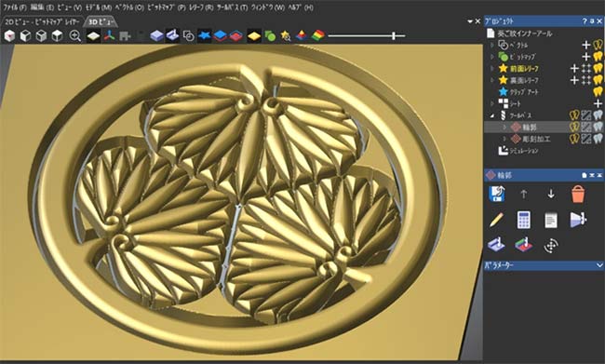
Task: Toggle the XYZ axis origin icon
Action: pyautogui.click(x=110, y=36)
